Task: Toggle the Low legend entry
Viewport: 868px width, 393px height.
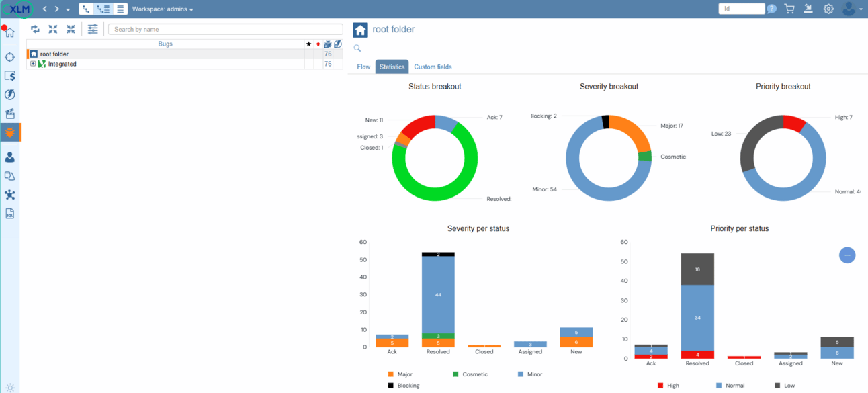Action: point(785,386)
